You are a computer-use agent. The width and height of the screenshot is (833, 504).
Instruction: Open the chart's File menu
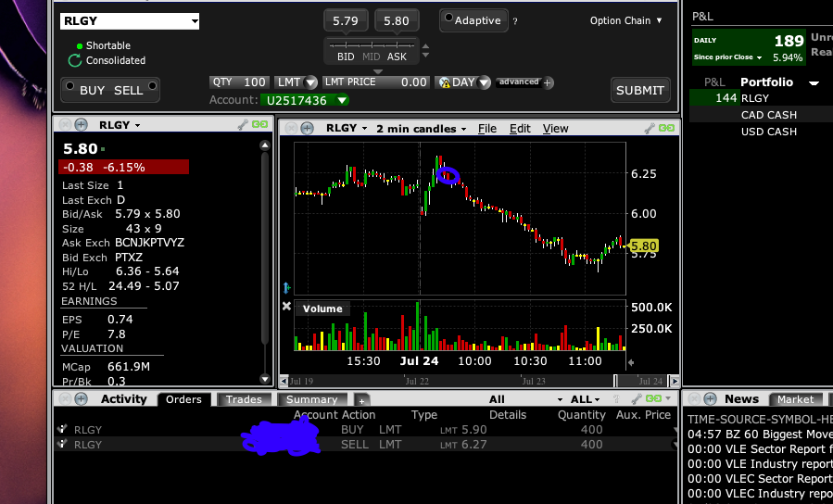(486, 129)
